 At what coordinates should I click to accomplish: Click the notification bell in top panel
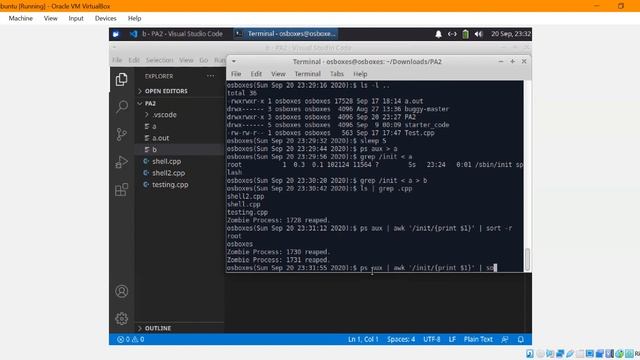(x=438, y=34)
